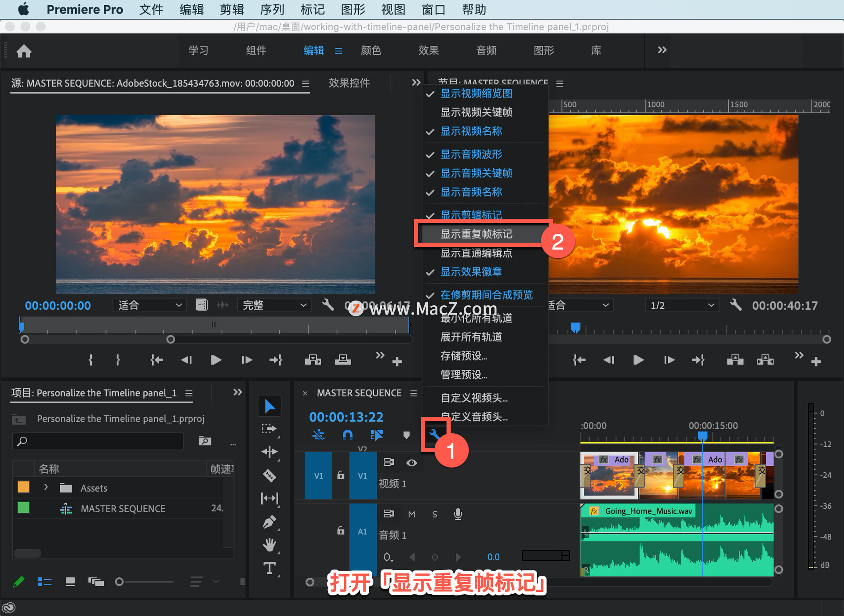844x616 pixels.
Task: Open the source monitor zoom 适合 dropdown
Action: tap(149, 305)
